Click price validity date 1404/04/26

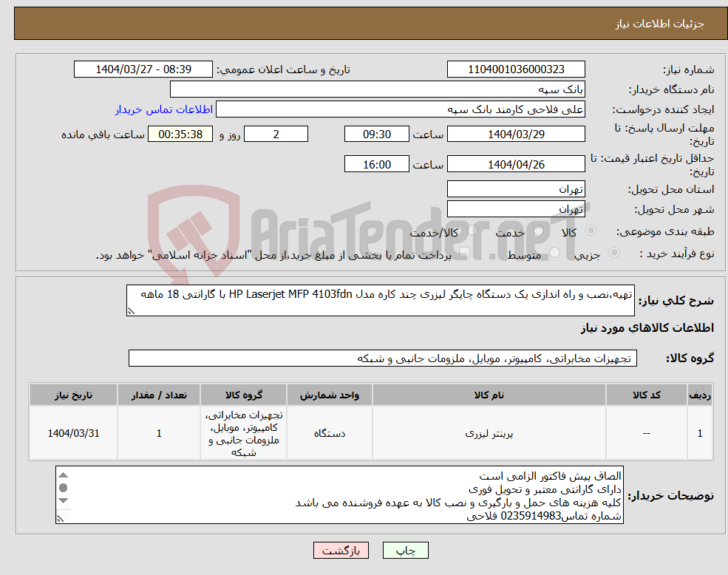click(x=516, y=164)
